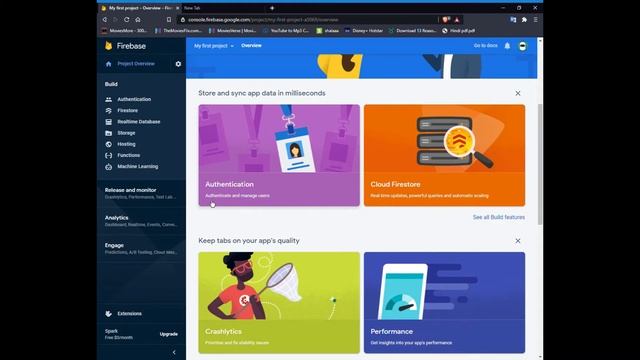640x360 pixels.
Task: Close the My first project tab
Action: tap(178, 8)
